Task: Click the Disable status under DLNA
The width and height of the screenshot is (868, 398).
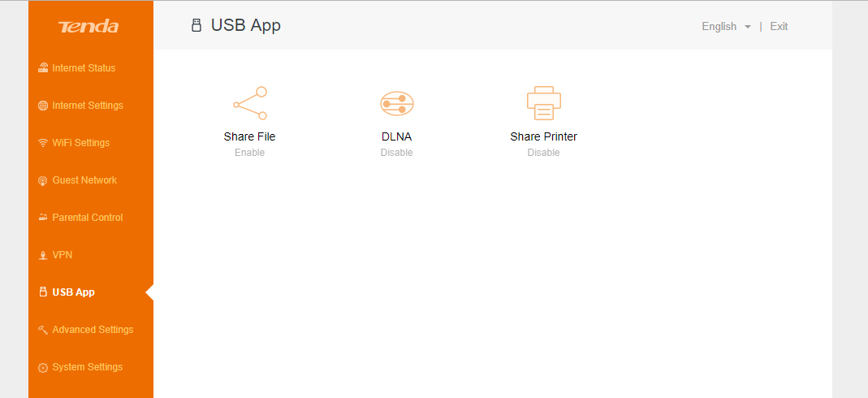Action: point(396,153)
